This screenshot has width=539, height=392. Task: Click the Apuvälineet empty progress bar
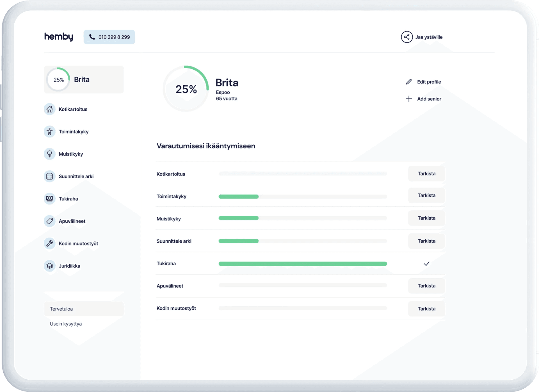pyautogui.click(x=303, y=285)
